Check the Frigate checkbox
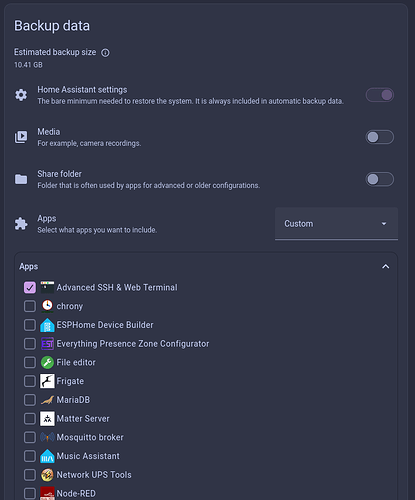This screenshot has height=500, width=415. (x=30, y=381)
